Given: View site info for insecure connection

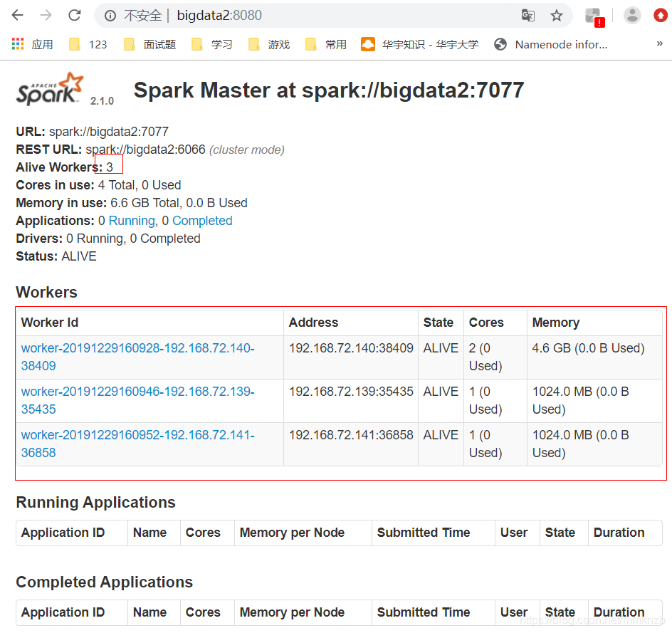Looking at the screenshot, I should pyautogui.click(x=110, y=16).
